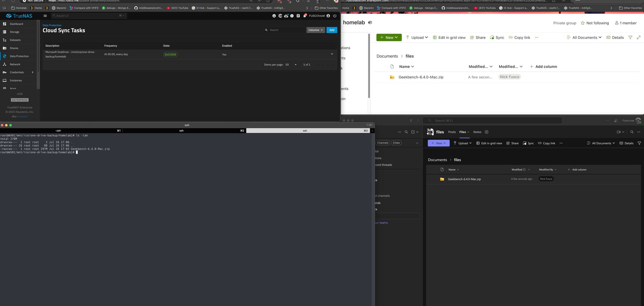Open the Items per page dropdown
This screenshot has height=306, width=644.
(291, 65)
